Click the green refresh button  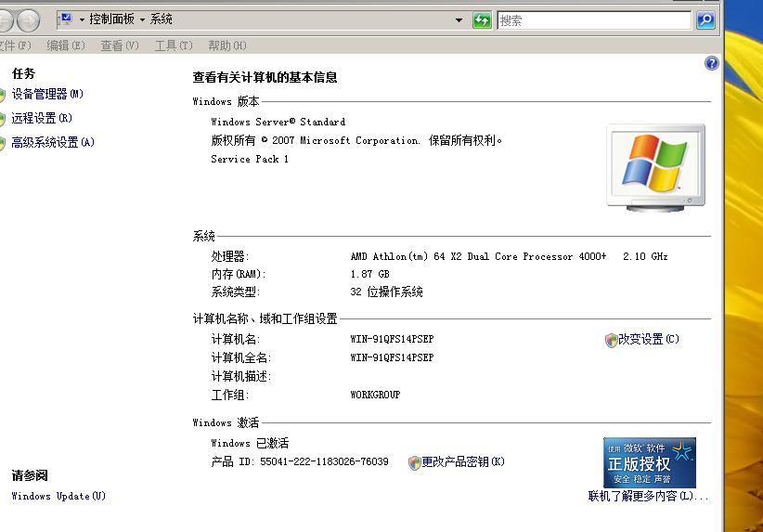[482, 20]
